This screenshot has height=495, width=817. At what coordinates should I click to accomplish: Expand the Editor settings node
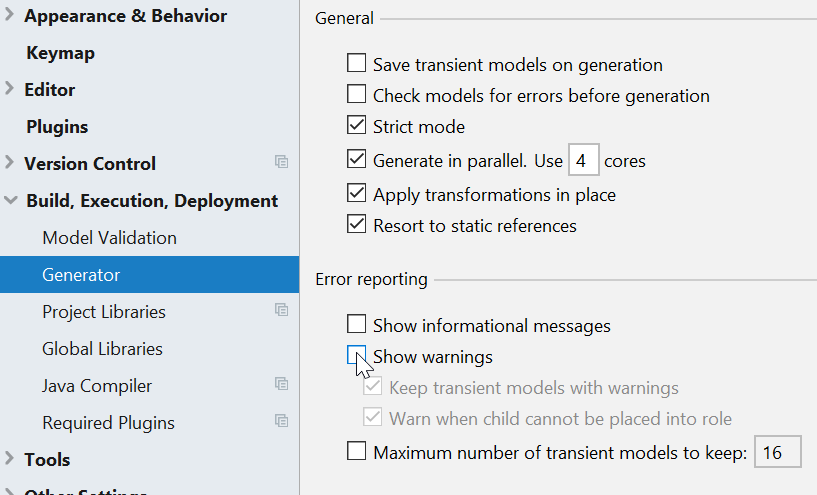10,89
